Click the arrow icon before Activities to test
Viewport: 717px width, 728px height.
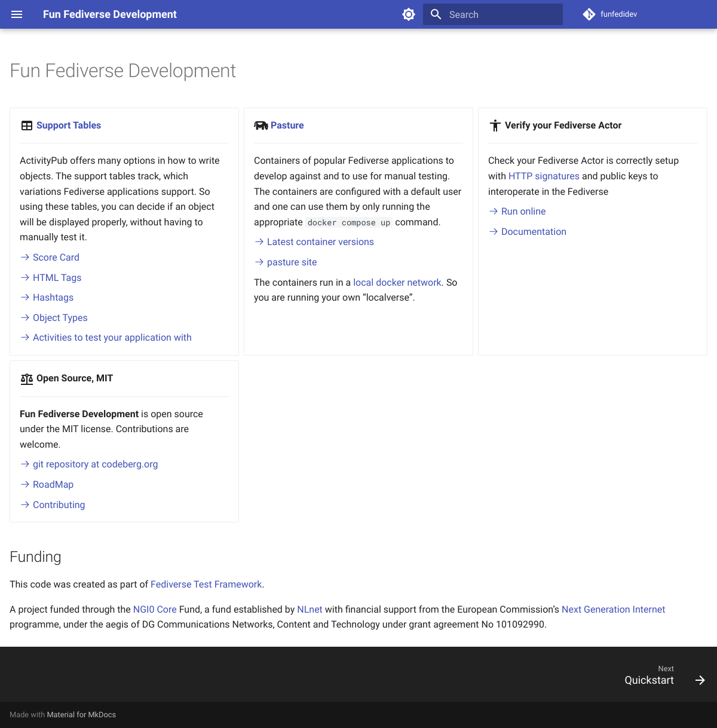[25, 338]
